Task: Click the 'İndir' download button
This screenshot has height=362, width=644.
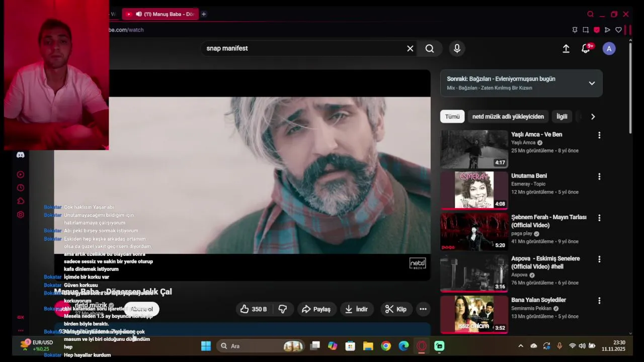Action: click(357, 309)
